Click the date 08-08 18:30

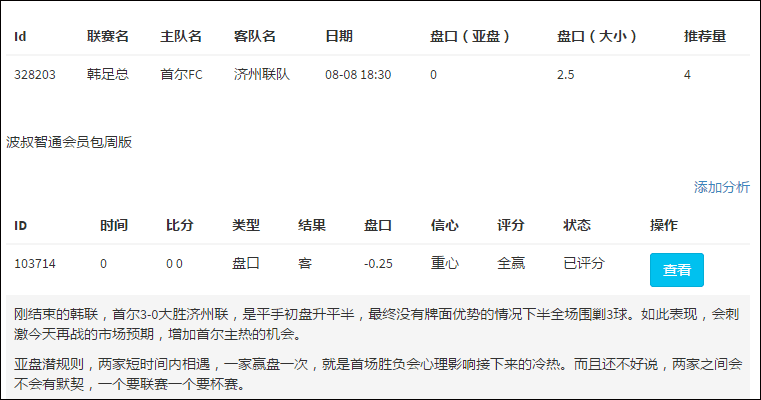[x=358, y=75]
